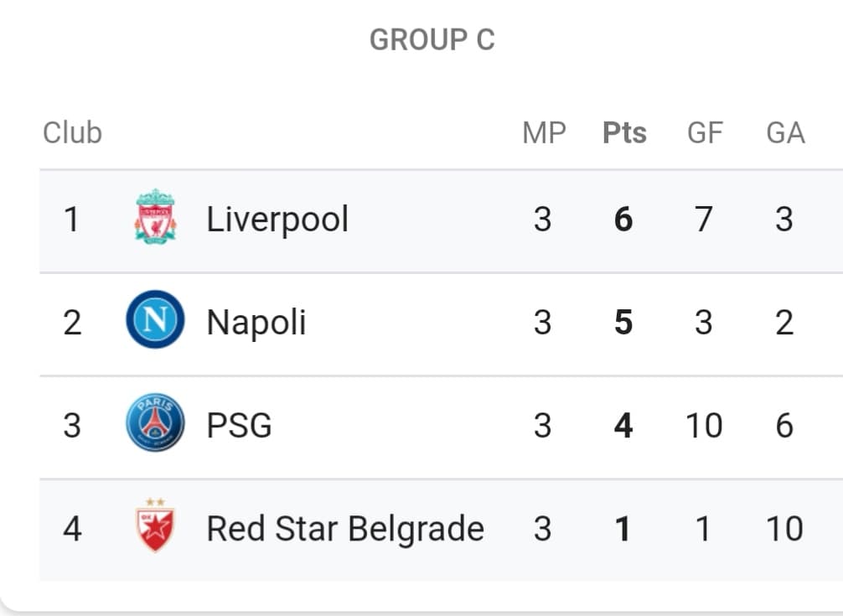
Task: Click rank number 4 in table
Action: click(72, 529)
